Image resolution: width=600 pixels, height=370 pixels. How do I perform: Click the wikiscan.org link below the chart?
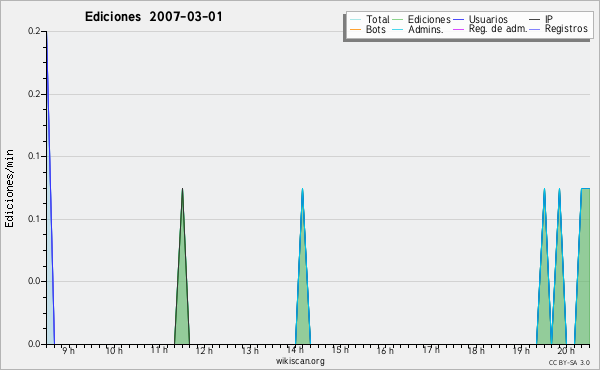[x=300, y=361]
